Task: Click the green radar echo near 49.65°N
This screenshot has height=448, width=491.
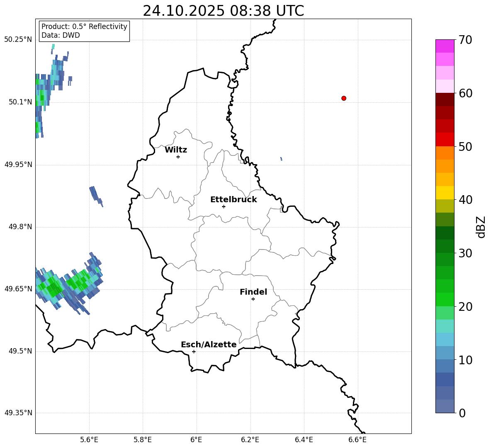Action: point(69,284)
